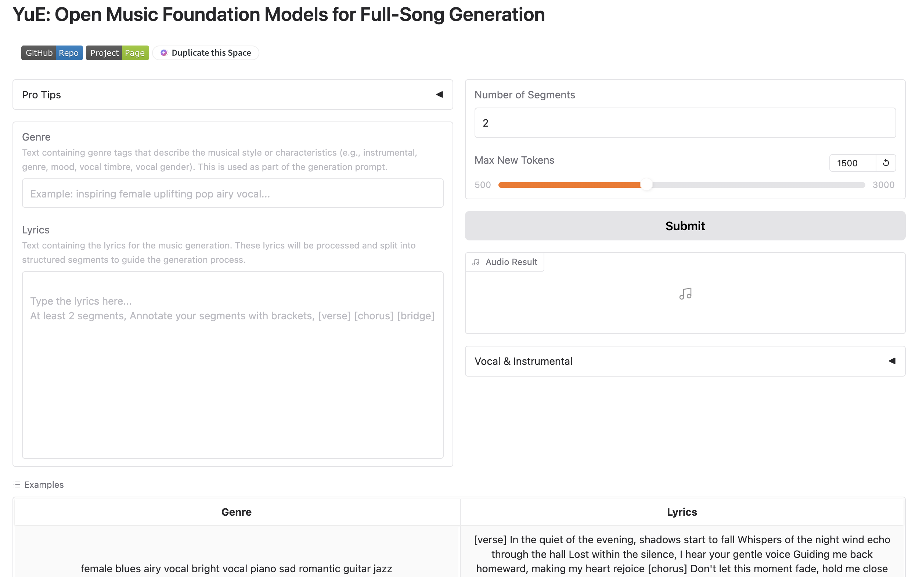Click the Audio Result tab label
Screen dimensions: 919x588
coord(511,262)
